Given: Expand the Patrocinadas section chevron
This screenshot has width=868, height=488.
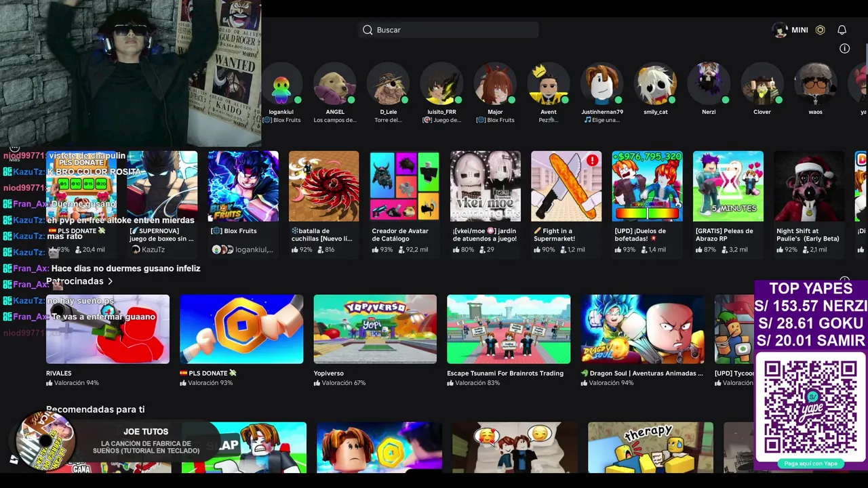Looking at the screenshot, I should 110,281.
